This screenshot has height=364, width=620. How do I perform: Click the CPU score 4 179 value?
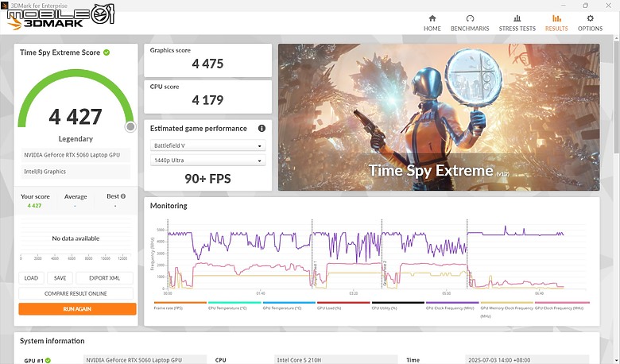[x=207, y=99]
